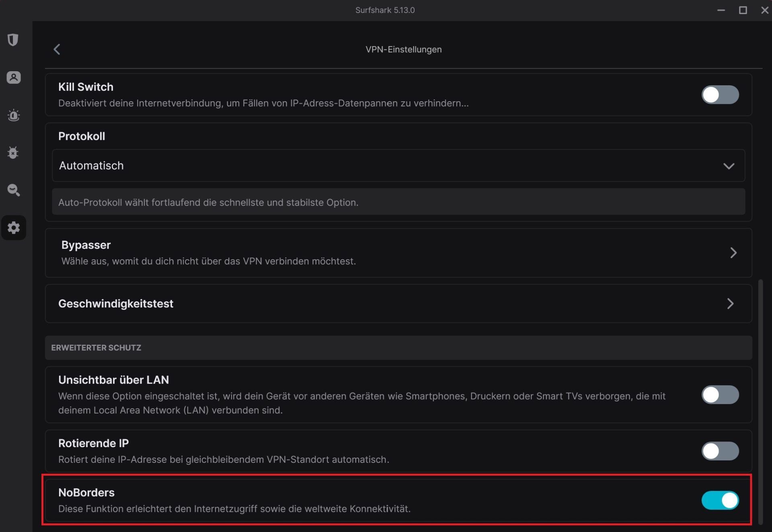Open the Search magnifier icon in sidebar
Screen dimensions: 772x532
click(13, 190)
